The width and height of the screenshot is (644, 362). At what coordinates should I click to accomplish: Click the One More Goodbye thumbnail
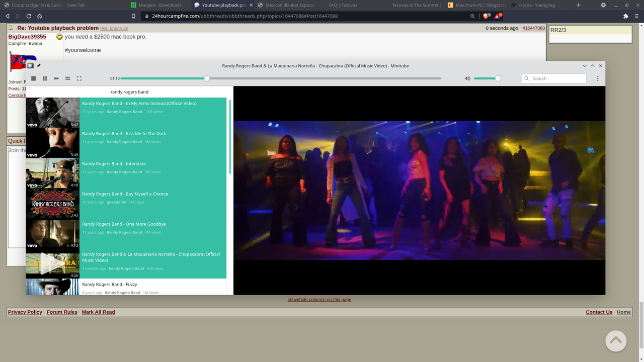(52, 233)
